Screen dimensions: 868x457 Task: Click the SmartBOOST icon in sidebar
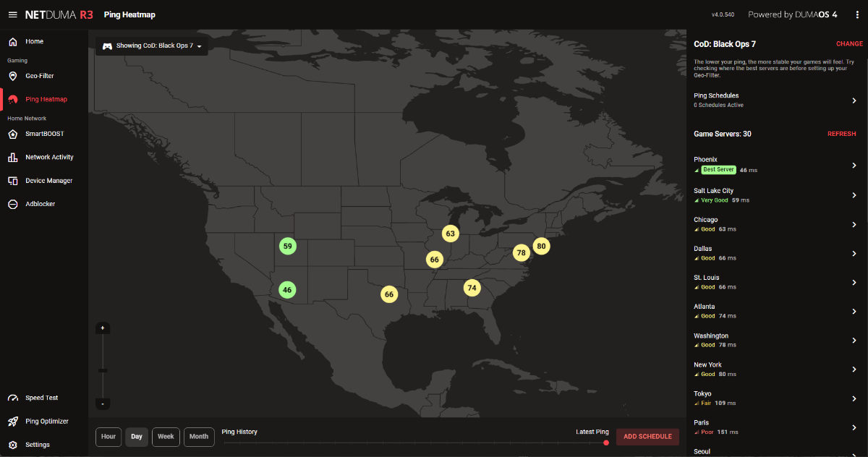click(12, 134)
